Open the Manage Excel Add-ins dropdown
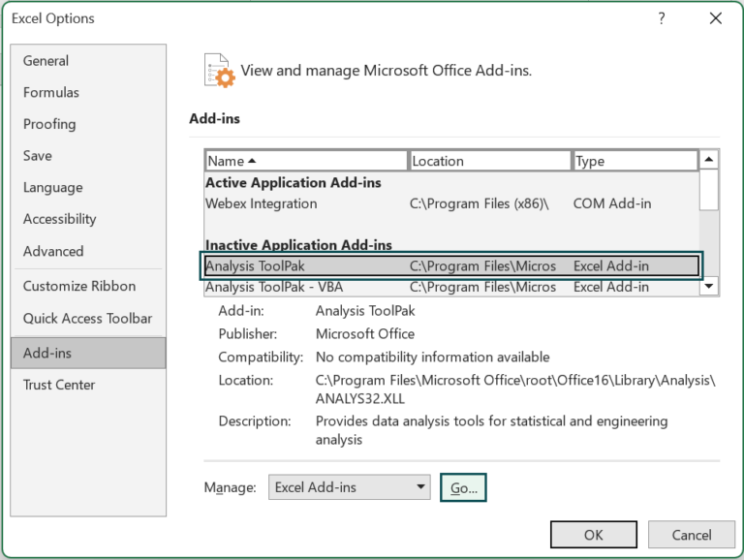The height and width of the screenshot is (560, 744). tap(349, 487)
